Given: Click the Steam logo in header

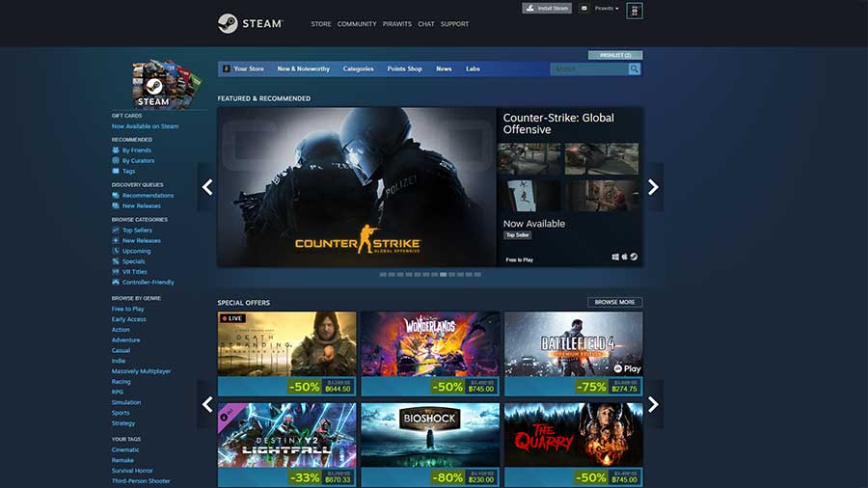Looking at the screenshot, I should (250, 24).
